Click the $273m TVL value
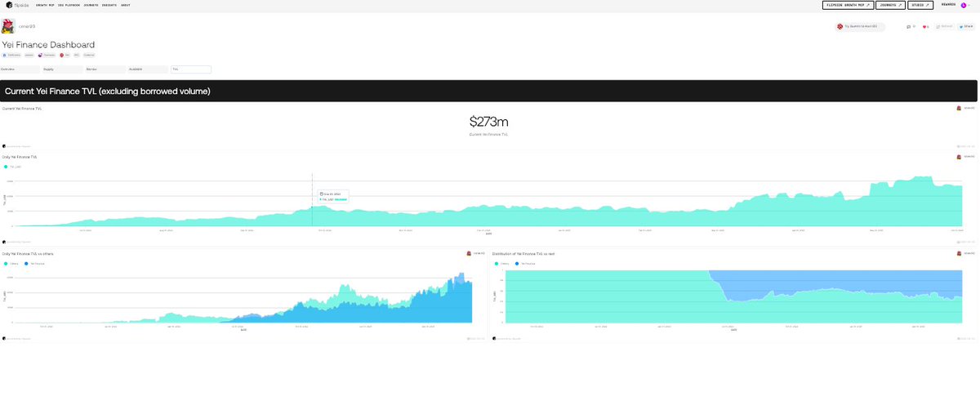 click(x=489, y=122)
